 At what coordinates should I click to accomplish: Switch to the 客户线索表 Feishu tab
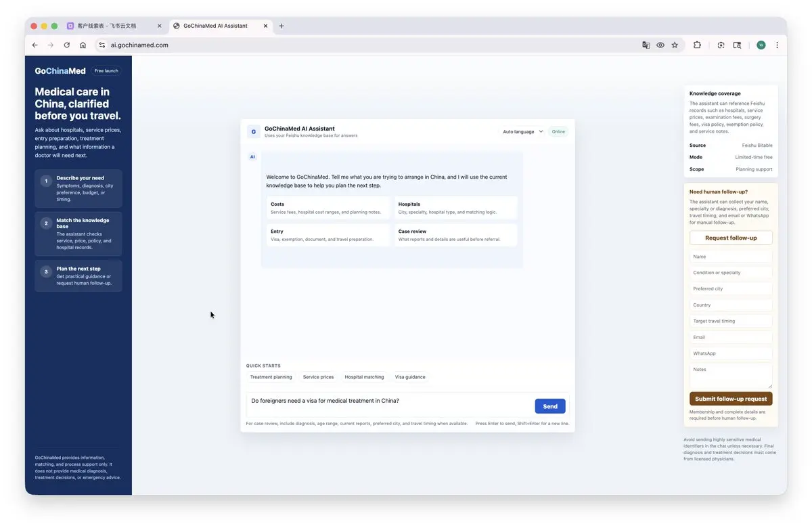114,26
